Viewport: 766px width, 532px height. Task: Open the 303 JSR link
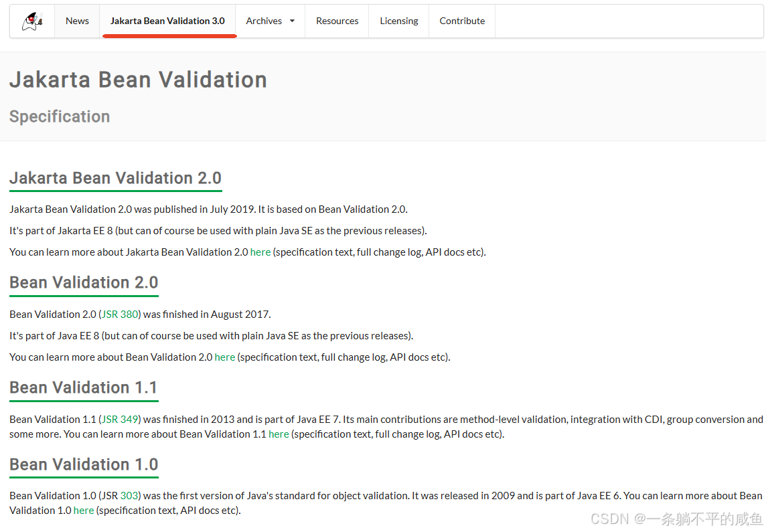coord(129,495)
